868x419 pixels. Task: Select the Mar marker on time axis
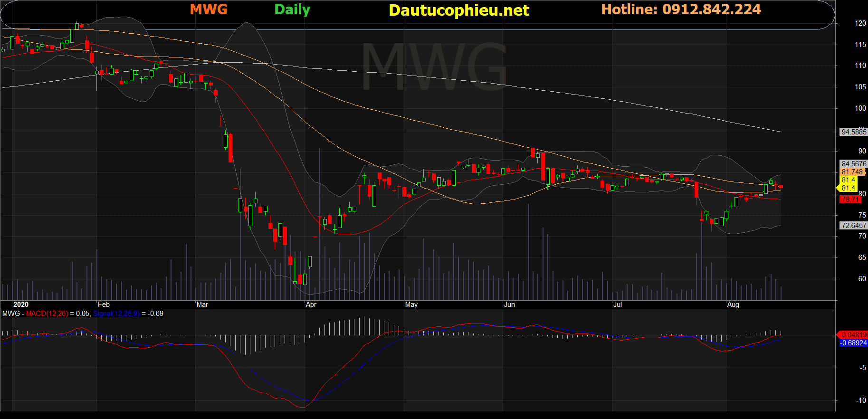coord(202,305)
